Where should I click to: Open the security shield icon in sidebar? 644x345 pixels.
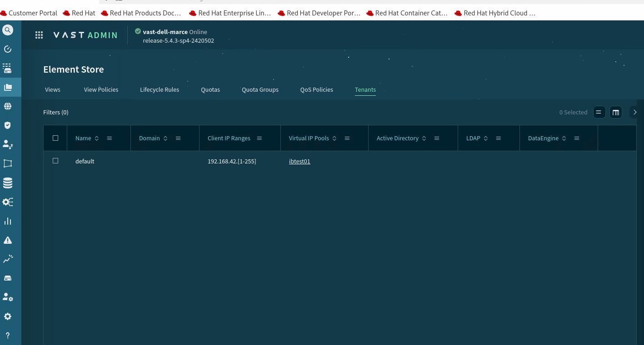pyautogui.click(x=8, y=125)
